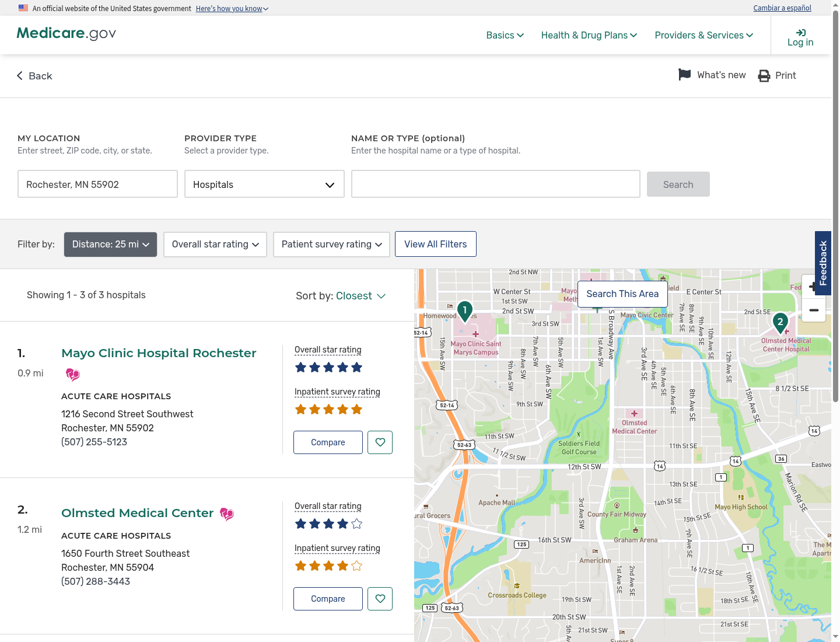Open the Overall star rating filter
840x642 pixels.
tap(215, 245)
